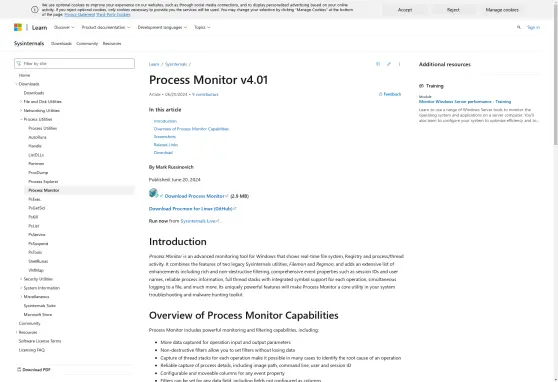558x382 pixels.
Task: Expand the Discover menu
Action: coord(64,27)
